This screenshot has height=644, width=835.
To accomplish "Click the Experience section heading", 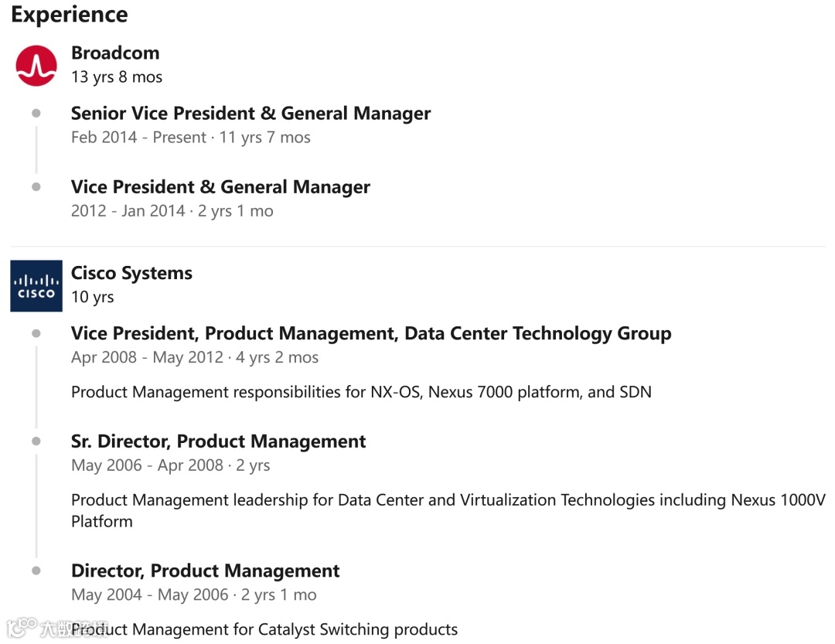I will pos(70,15).
